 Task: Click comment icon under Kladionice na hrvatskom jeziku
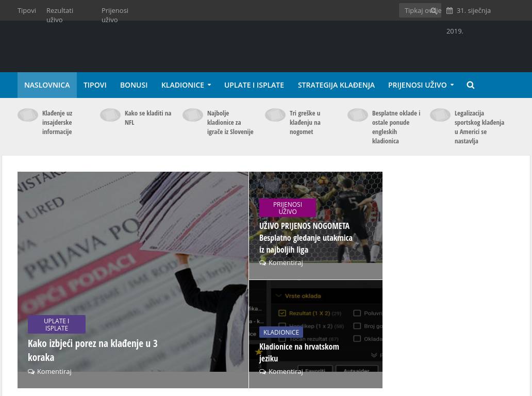(x=262, y=372)
